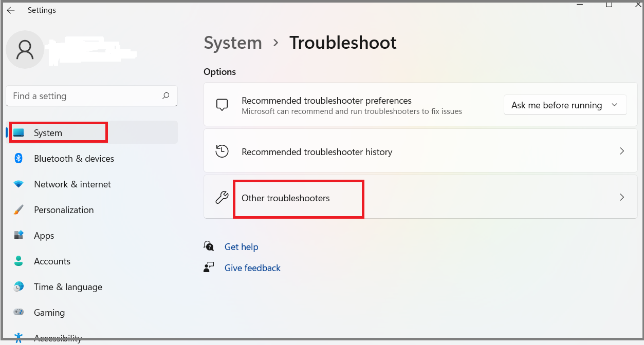The width and height of the screenshot is (644, 345).
Task: Select System in the breadcrumb
Action: click(233, 43)
